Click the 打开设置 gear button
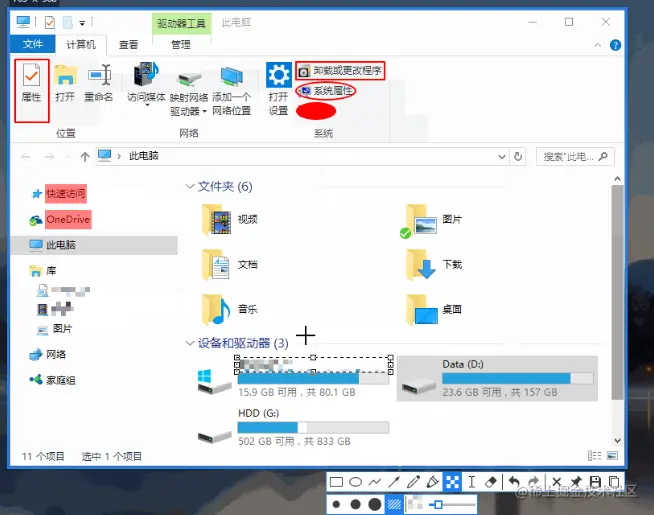Image resolution: width=654 pixels, height=515 pixels. 279,89
